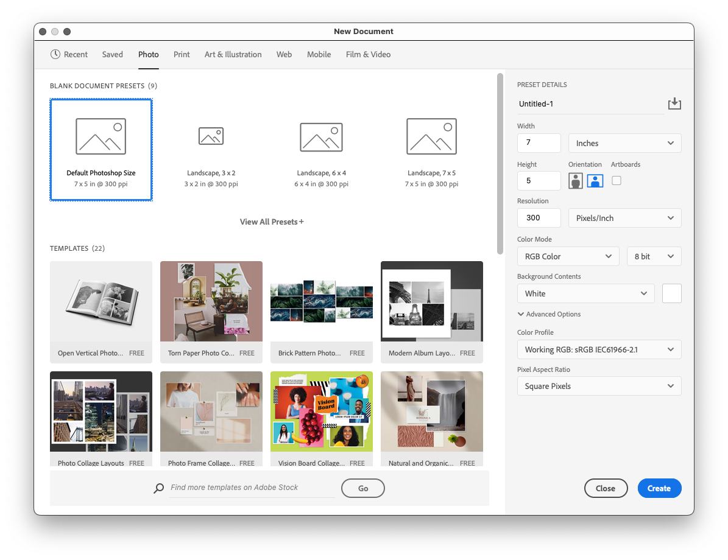
Task: Click the save preset icon
Action: click(674, 103)
